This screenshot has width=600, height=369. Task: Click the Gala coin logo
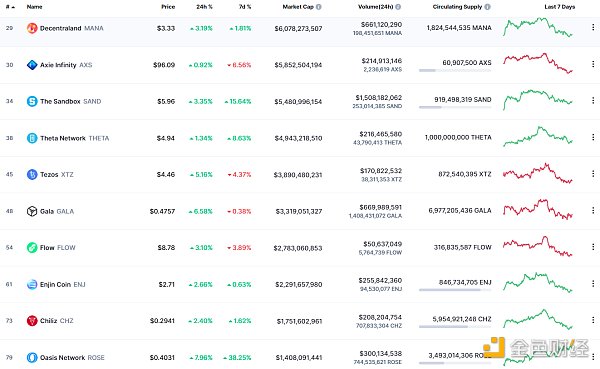click(x=32, y=211)
